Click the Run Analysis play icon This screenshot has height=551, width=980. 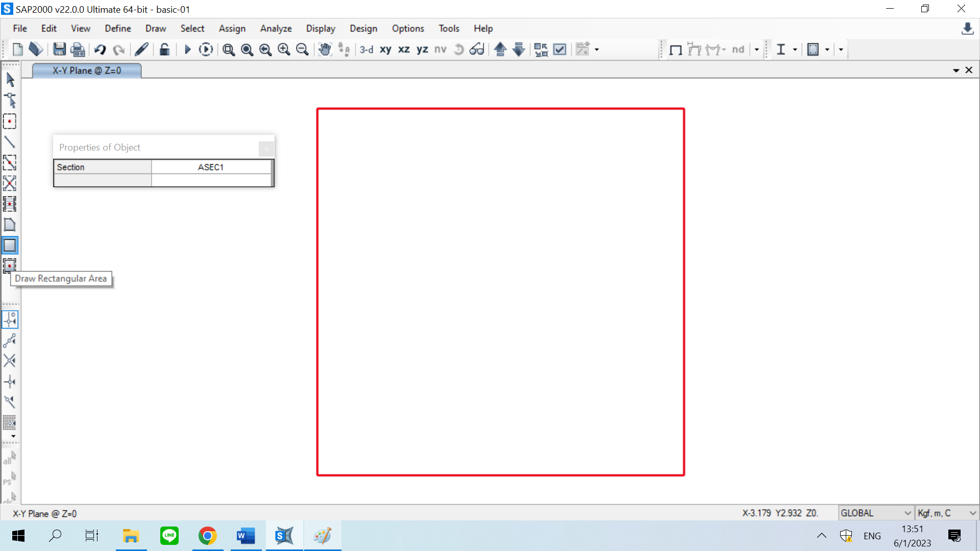click(x=187, y=49)
